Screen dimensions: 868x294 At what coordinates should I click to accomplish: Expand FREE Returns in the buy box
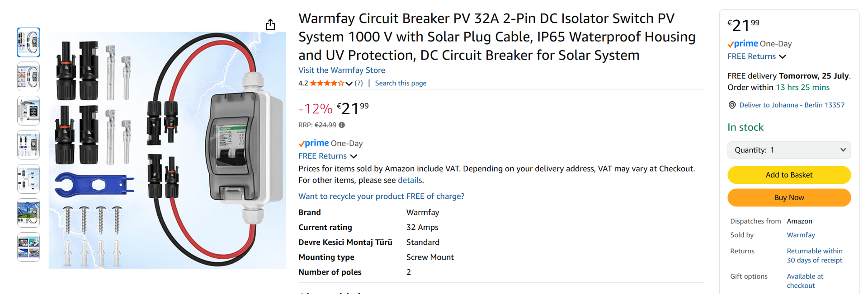point(756,56)
